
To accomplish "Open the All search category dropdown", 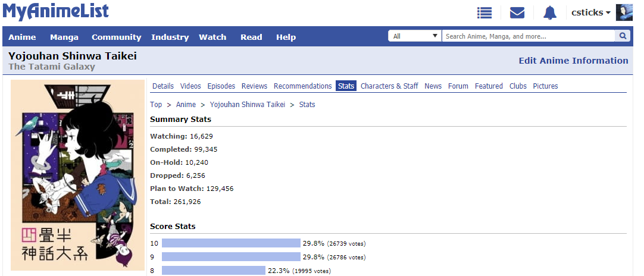I will click(x=415, y=36).
